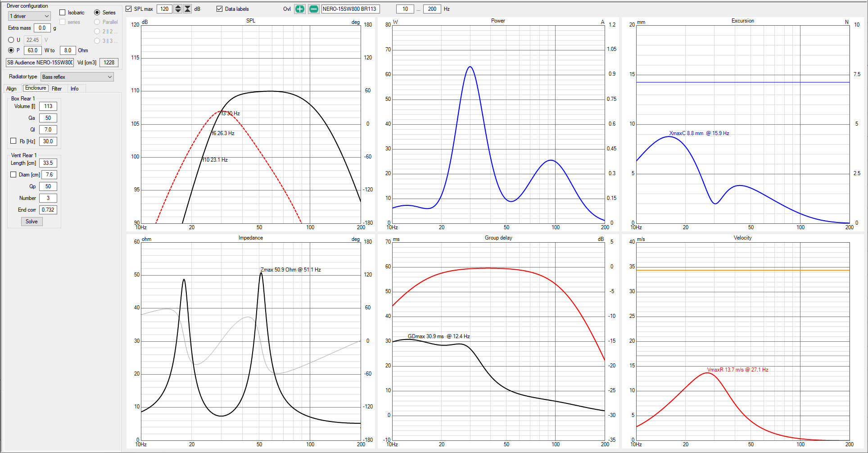Click the SB Audience NERO-15SW800 driver button

[40, 63]
